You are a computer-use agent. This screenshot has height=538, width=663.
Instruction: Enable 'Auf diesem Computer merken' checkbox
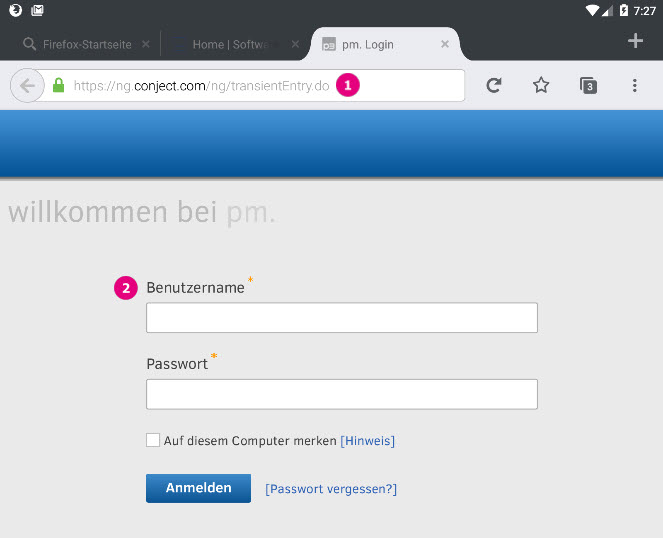(x=153, y=440)
